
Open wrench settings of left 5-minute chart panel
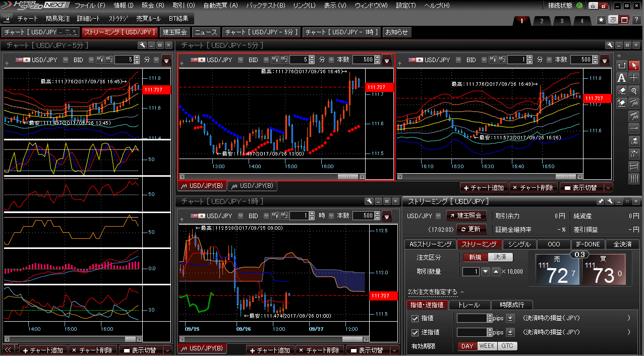(x=141, y=45)
